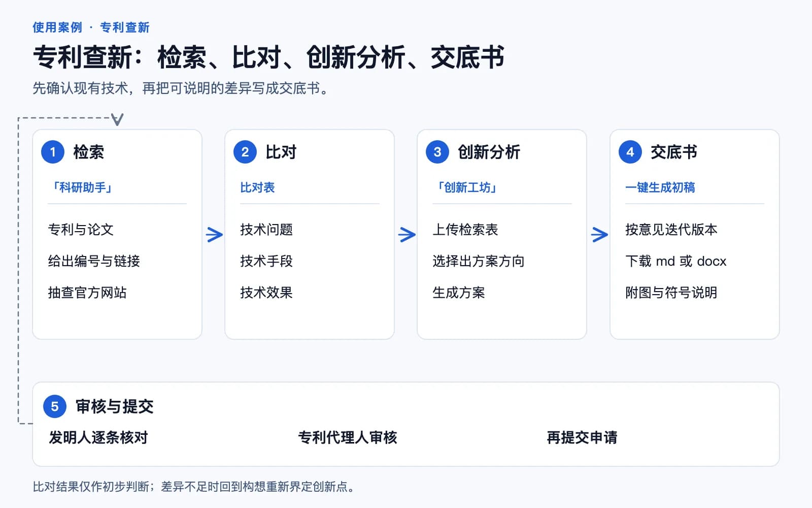
Task: Click the 检索 card heading
Action: (x=89, y=152)
